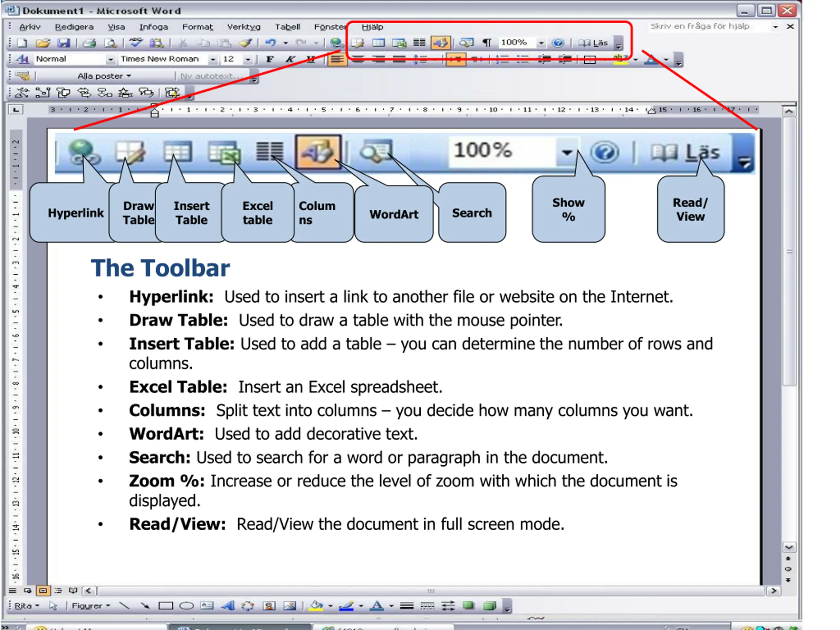Open the Infoga menu
The height and width of the screenshot is (630, 840).
pos(154,27)
